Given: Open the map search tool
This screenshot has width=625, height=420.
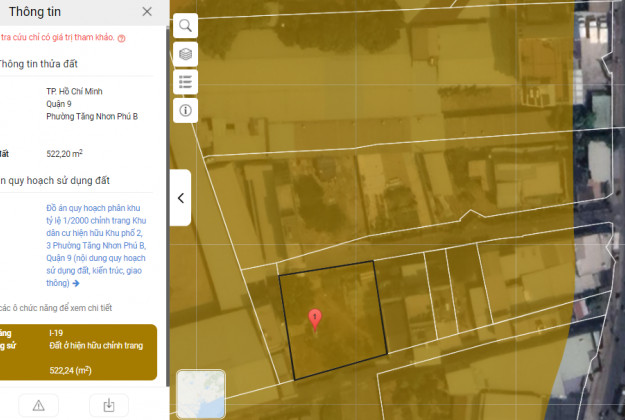Looking at the screenshot, I should pos(186,25).
